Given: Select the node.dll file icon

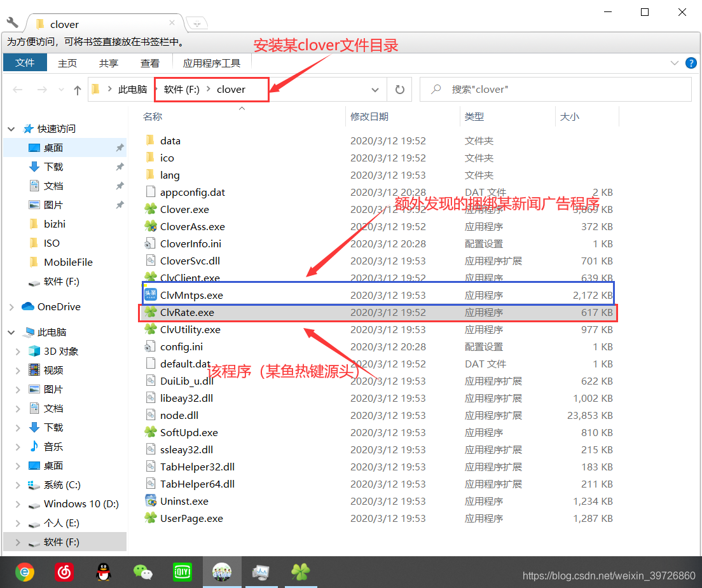Looking at the screenshot, I should (x=151, y=415).
